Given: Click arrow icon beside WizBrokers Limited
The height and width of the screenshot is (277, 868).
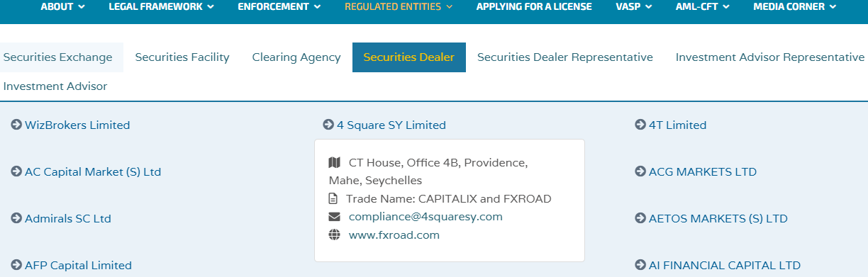Looking at the screenshot, I should point(16,125).
